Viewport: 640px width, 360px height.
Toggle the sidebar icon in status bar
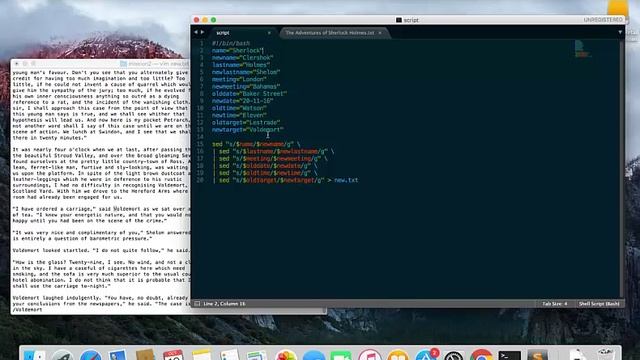coord(197,304)
